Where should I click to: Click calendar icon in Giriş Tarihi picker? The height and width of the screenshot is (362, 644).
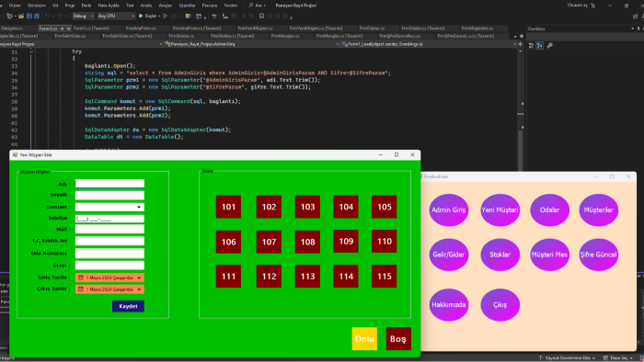point(81,277)
